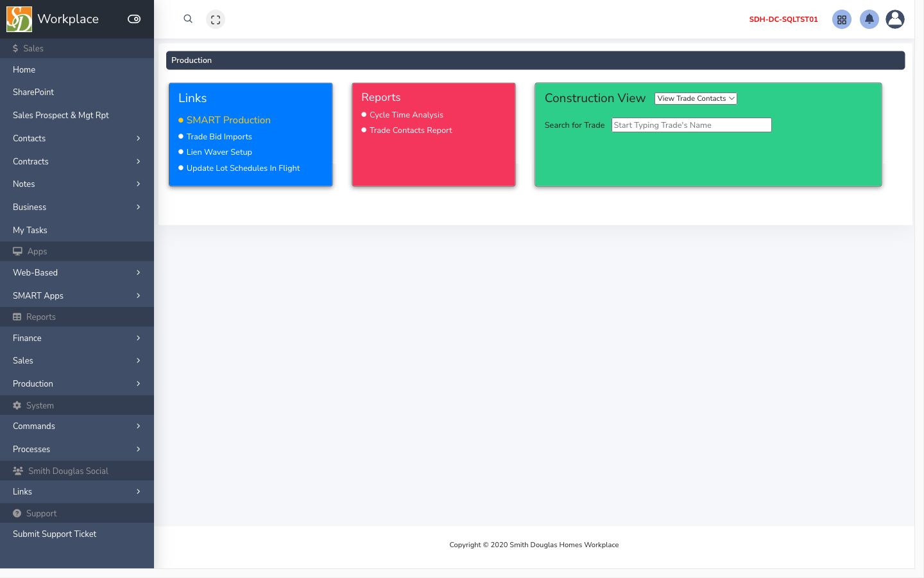This screenshot has height=578, width=924.
Task: Expand Sales under Reports section
Action: pos(77,361)
